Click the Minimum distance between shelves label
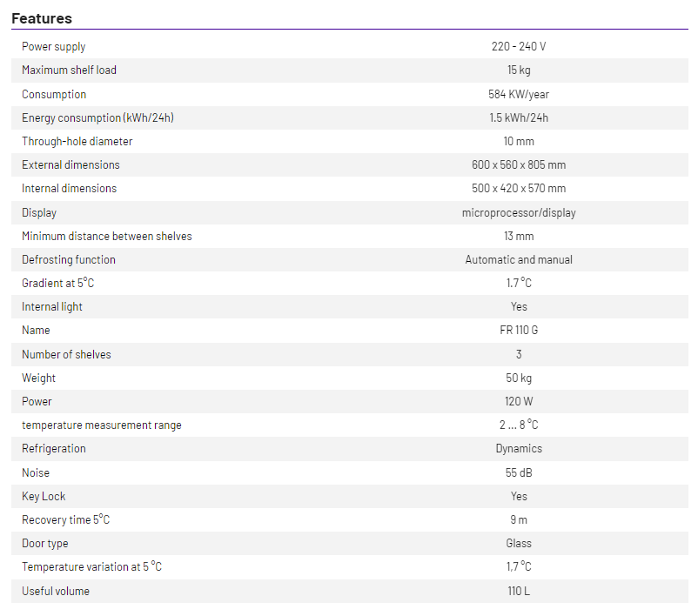 (x=107, y=236)
